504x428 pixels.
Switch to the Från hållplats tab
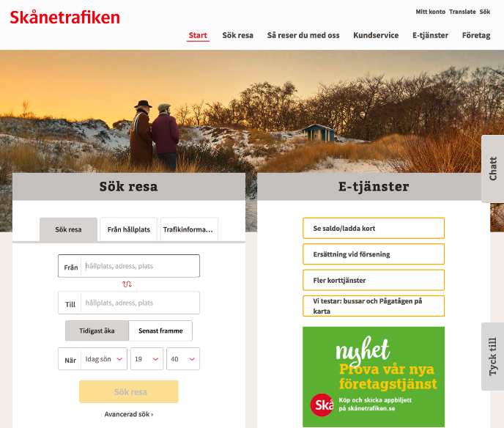[129, 229]
